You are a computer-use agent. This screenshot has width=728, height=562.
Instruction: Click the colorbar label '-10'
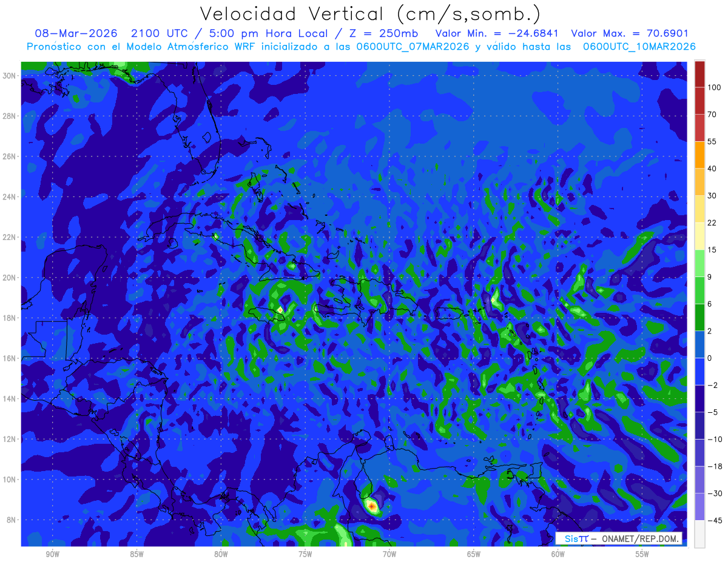coord(713,439)
